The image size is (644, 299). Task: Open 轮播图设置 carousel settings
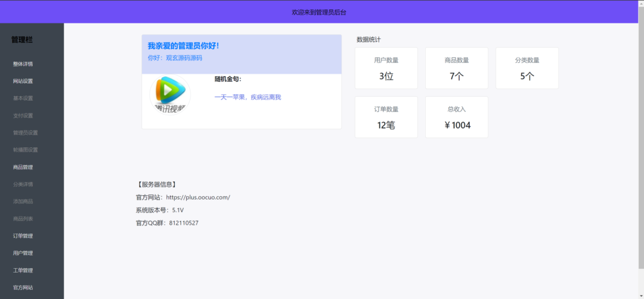26,150
